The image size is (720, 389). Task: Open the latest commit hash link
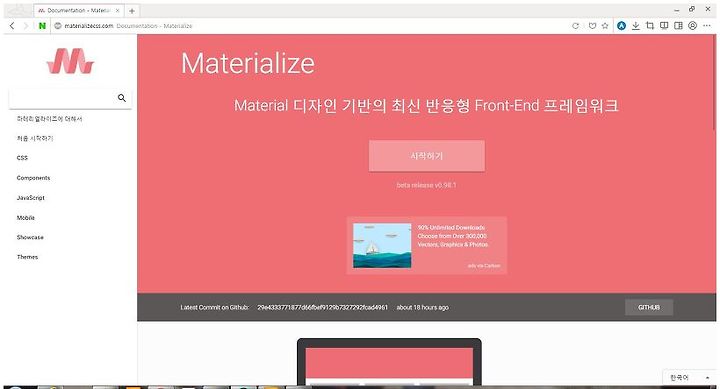[x=322, y=307]
